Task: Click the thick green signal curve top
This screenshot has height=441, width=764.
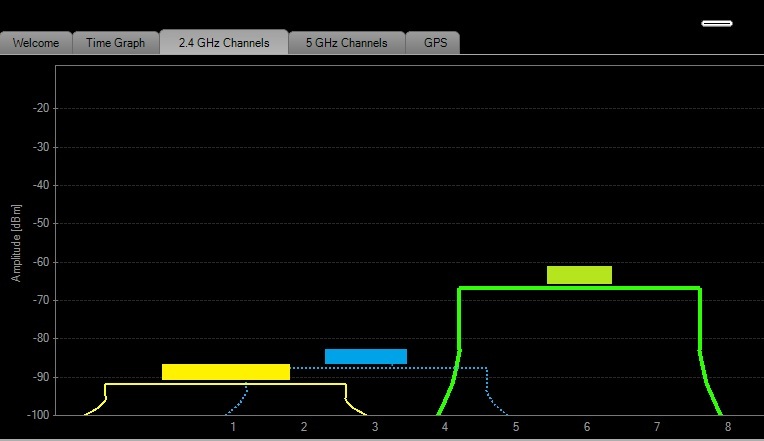Action: pyautogui.click(x=579, y=288)
